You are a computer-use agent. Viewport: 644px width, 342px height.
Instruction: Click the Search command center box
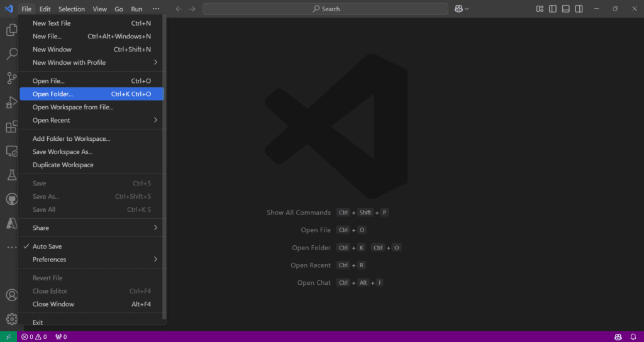click(x=325, y=9)
